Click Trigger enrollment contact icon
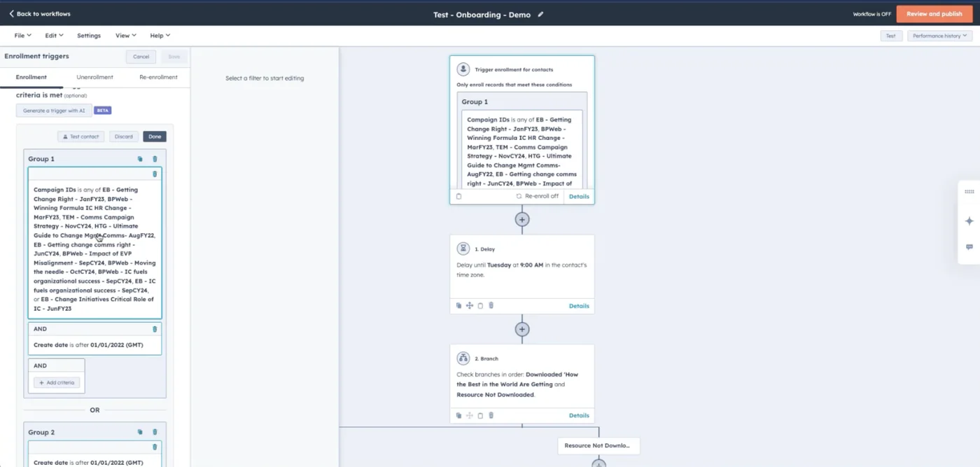 pos(463,69)
